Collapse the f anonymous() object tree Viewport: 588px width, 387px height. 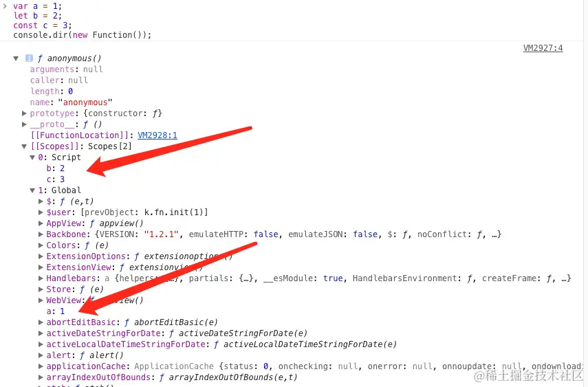[x=16, y=58]
